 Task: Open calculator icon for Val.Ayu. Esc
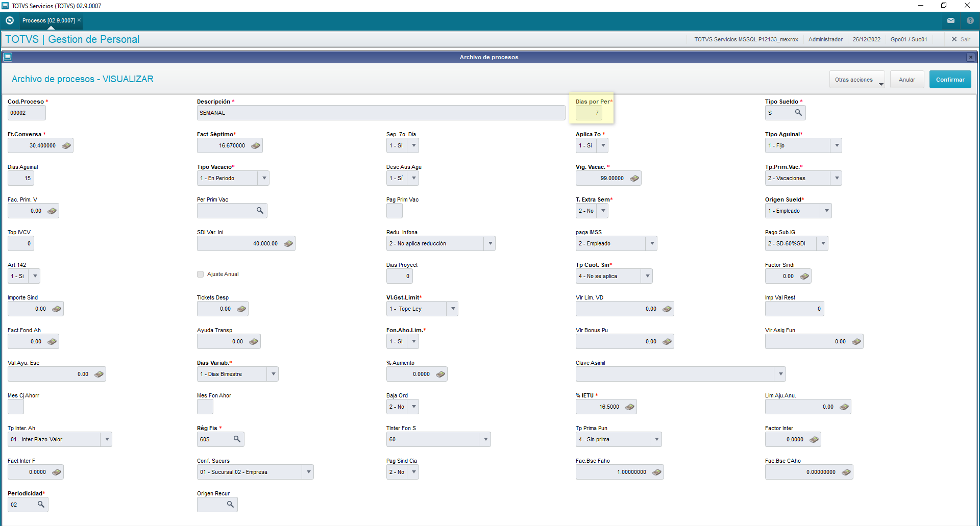99,374
